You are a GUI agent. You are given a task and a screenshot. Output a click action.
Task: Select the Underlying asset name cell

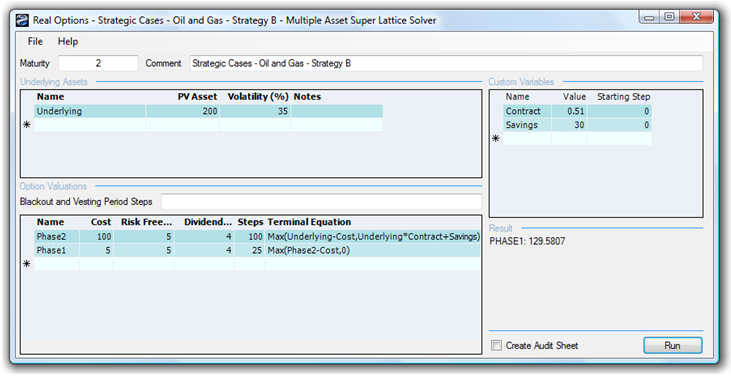point(90,111)
